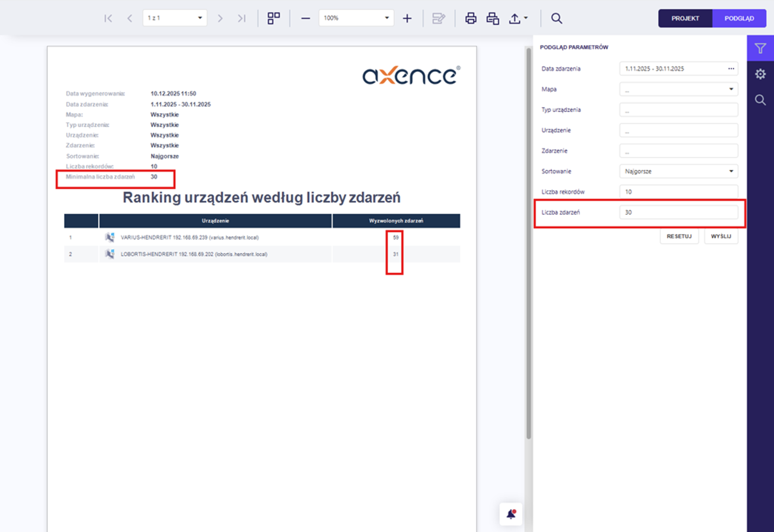Switch to the PODGLĄD tab
Screen dimensions: 774x532
[739, 18]
